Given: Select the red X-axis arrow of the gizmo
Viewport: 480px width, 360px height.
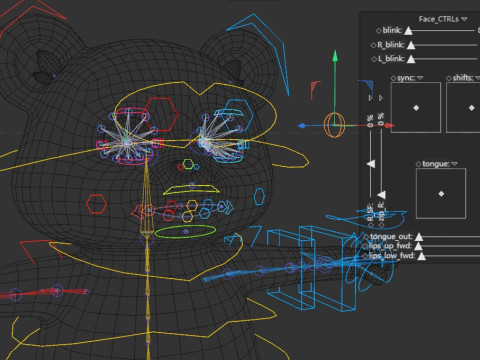Looking at the screenshot, I should tap(389, 126).
